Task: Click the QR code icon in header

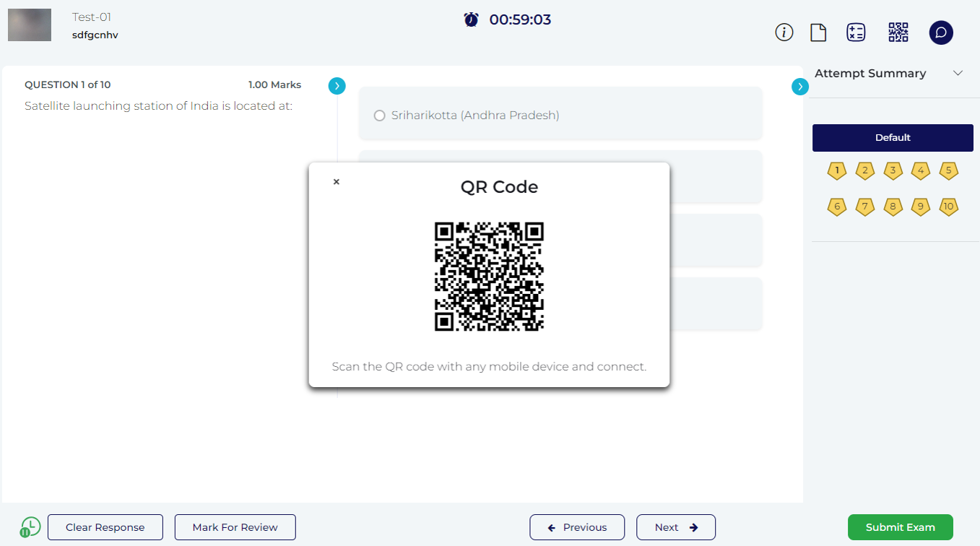Action: (898, 32)
